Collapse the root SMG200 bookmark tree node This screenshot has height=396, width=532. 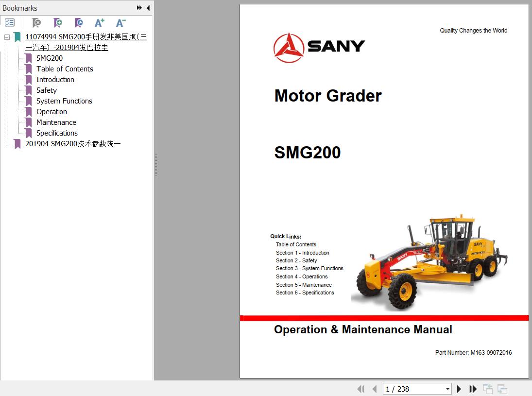(x=7, y=37)
